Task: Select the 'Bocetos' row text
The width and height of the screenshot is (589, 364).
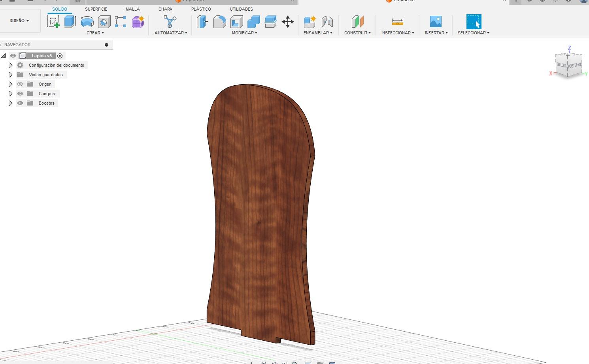Action: click(47, 103)
